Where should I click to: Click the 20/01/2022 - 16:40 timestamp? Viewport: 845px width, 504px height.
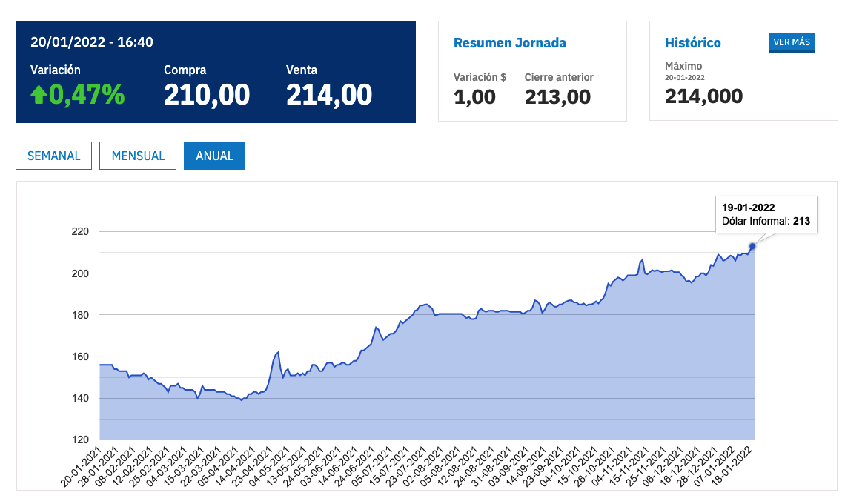[92, 42]
